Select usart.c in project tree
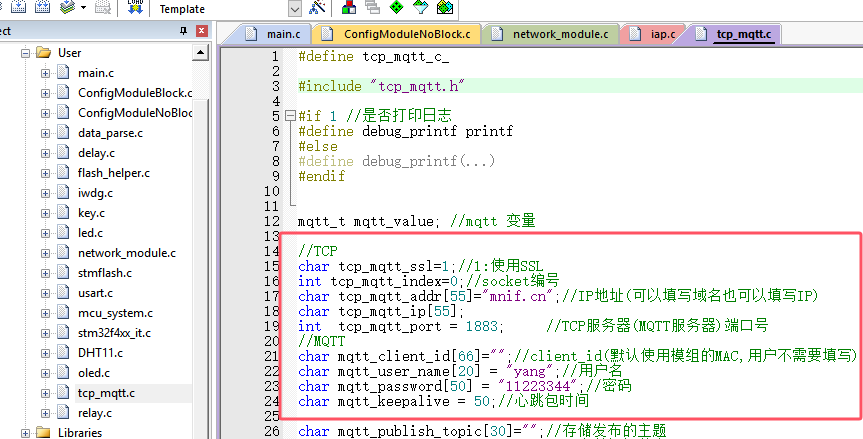 [x=95, y=293]
